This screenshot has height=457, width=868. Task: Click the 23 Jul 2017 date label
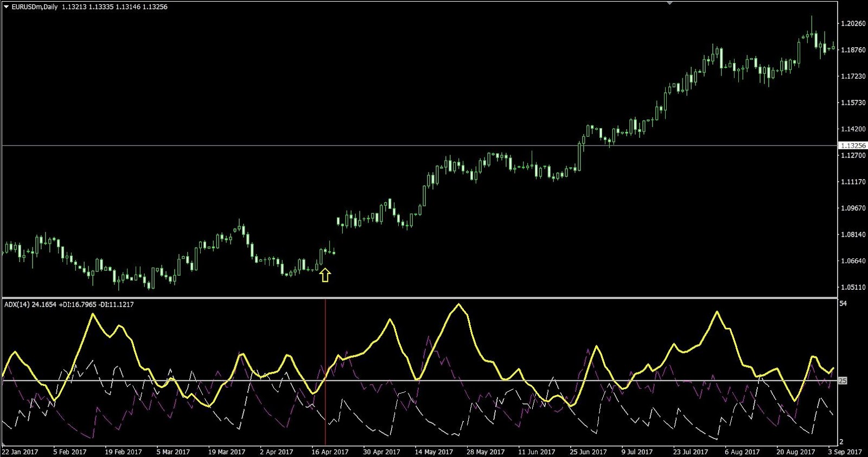691,452
